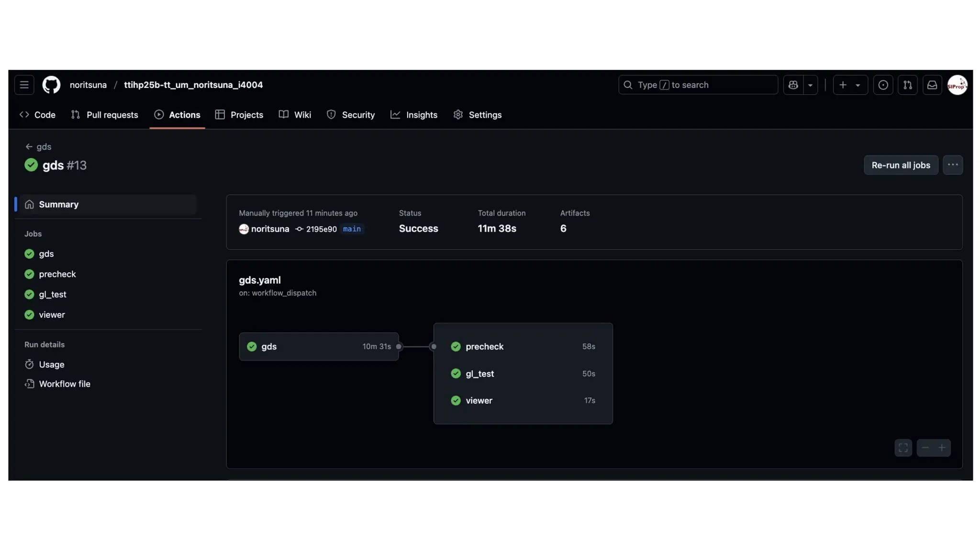Click the fullscreen workflow graph icon
Viewport: 980px width, 551px height.
point(903,448)
